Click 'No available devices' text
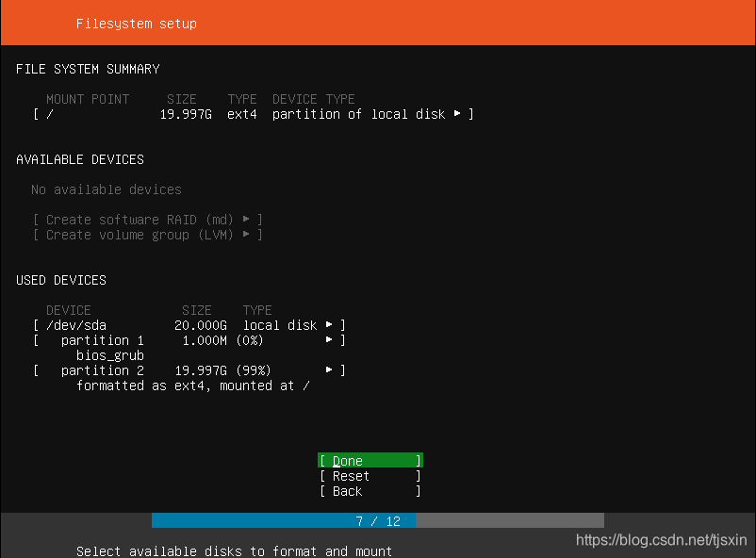The image size is (756, 558). pos(107,189)
